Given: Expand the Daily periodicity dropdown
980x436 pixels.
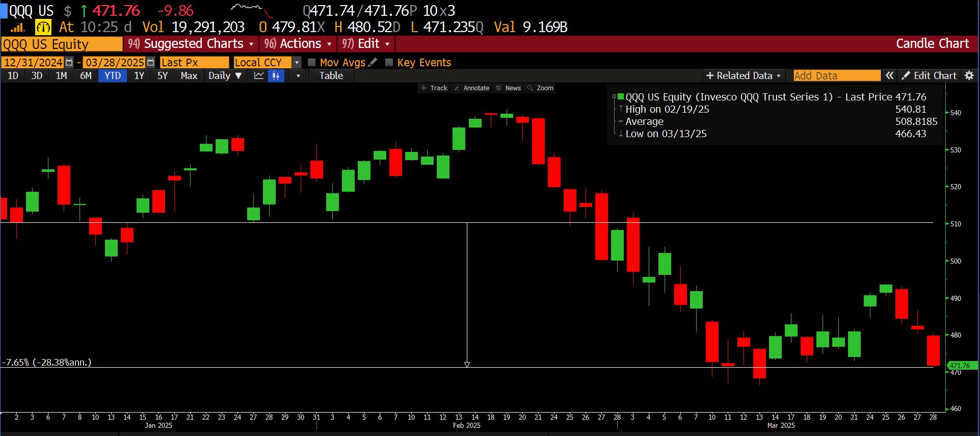Looking at the screenshot, I should (x=225, y=76).
